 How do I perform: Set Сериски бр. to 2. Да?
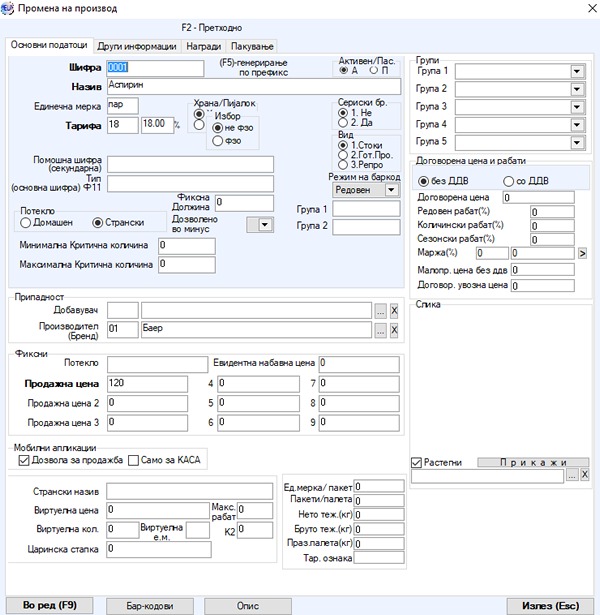343,123
